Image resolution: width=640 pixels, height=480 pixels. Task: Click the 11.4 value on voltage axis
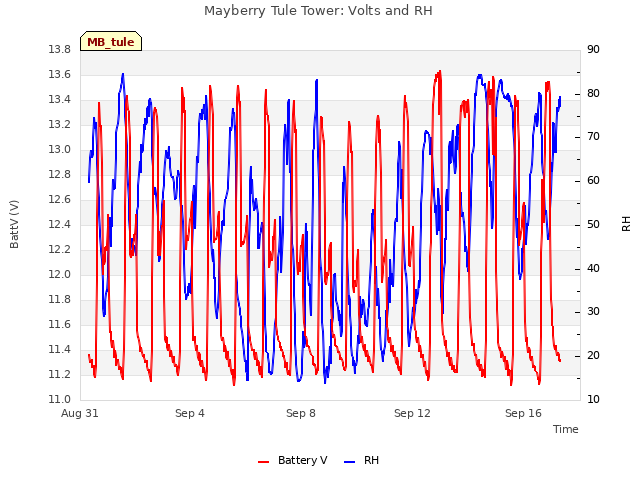coord(60,349)
